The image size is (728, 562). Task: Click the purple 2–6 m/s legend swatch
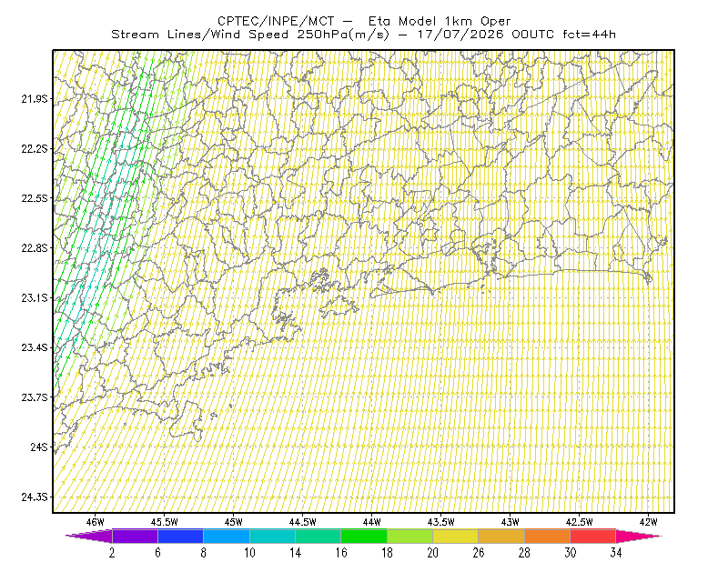[x=135, y=536]
